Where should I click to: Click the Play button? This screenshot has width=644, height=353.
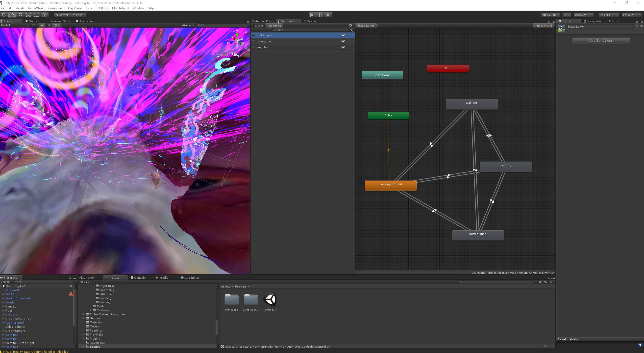312,15
